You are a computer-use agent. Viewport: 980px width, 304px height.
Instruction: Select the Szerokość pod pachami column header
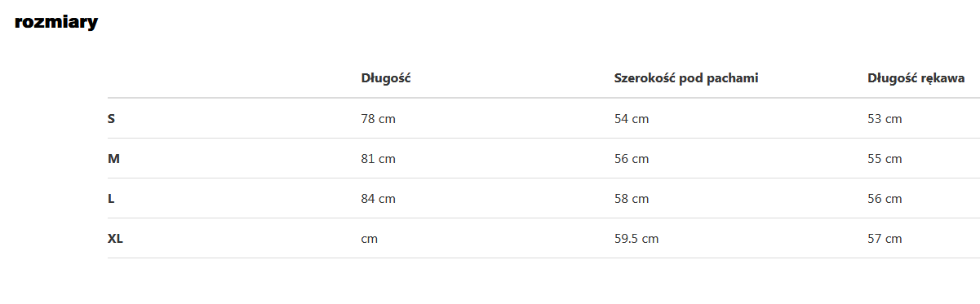coord(686,78)
